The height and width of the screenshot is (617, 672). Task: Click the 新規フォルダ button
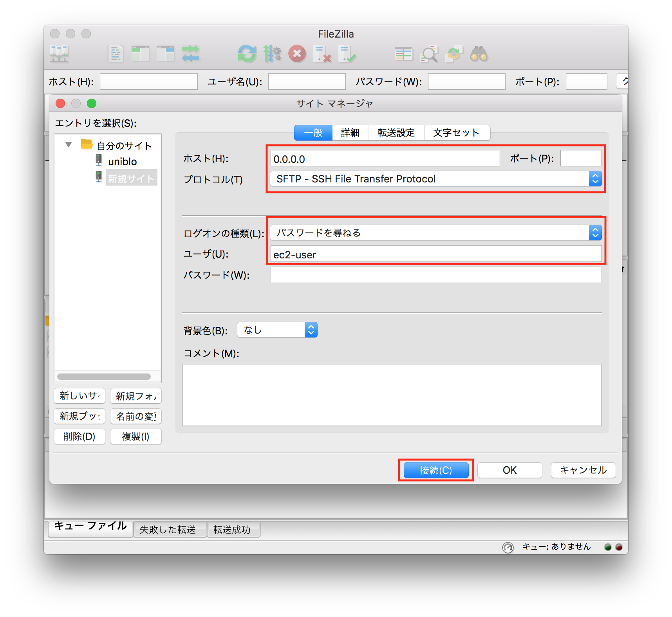pos(136,396)
